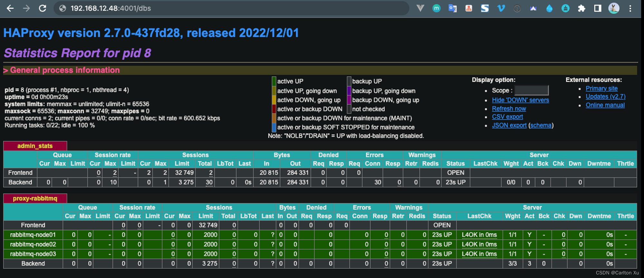
Task: Click admin_stats Frontend OPEN status
Action: point(456,173)
